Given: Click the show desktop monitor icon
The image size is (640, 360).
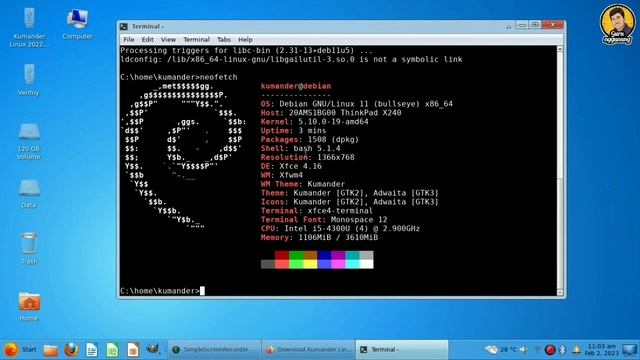Looking at the screenshot, I should coord(629,350).
